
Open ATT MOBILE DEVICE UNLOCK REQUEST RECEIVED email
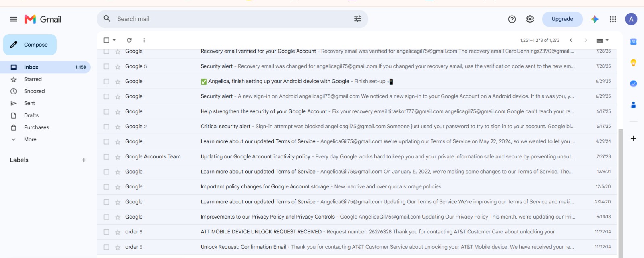click(x=357, y=232)
